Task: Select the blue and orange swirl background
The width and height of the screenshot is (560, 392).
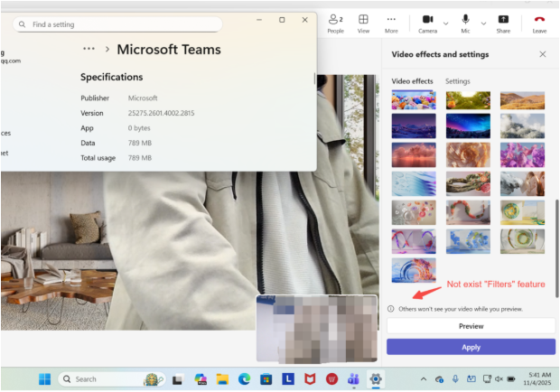Action: pyautogui.click(x=414, y=270)
